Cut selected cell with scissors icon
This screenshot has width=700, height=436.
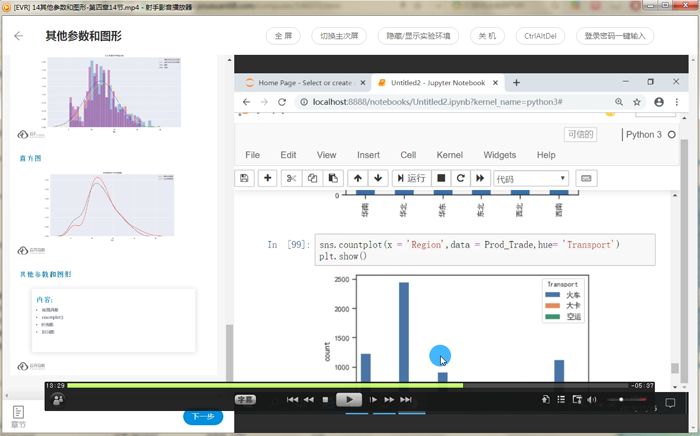click(291, 178)
